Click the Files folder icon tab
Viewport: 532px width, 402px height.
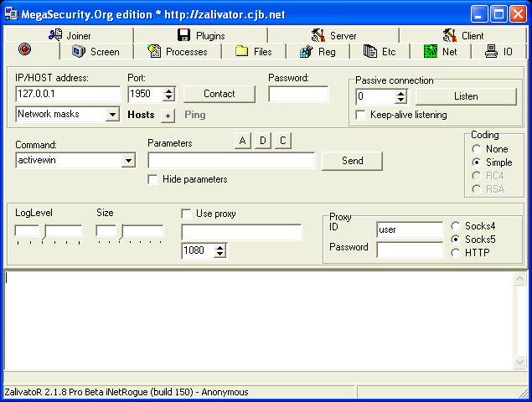[241, 52]
